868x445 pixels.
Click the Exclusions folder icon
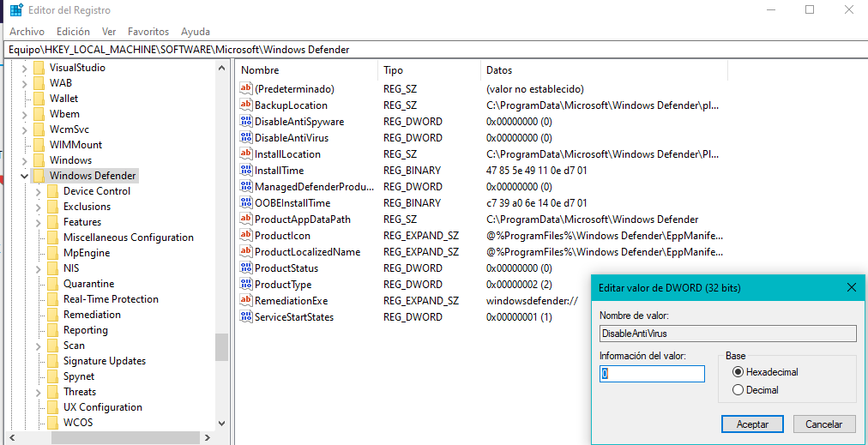pyautogui.click(x=52, y=207)
